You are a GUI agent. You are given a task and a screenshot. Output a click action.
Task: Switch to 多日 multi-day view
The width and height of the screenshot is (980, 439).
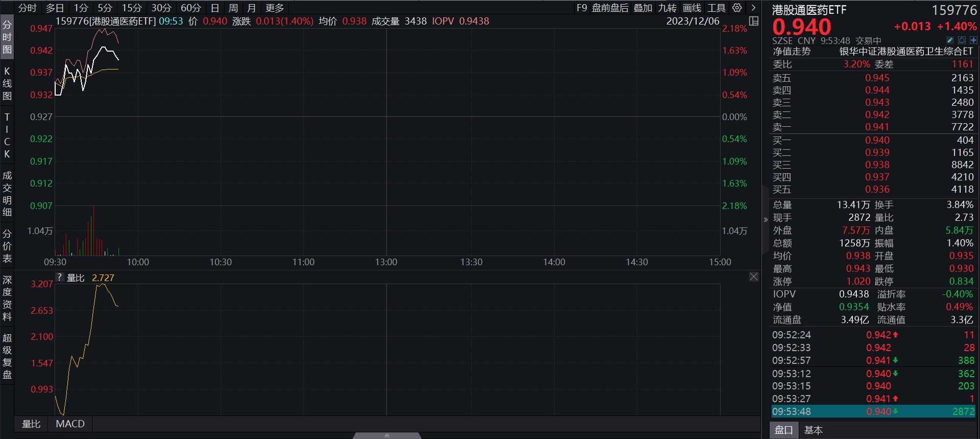(x=55, y=8)
